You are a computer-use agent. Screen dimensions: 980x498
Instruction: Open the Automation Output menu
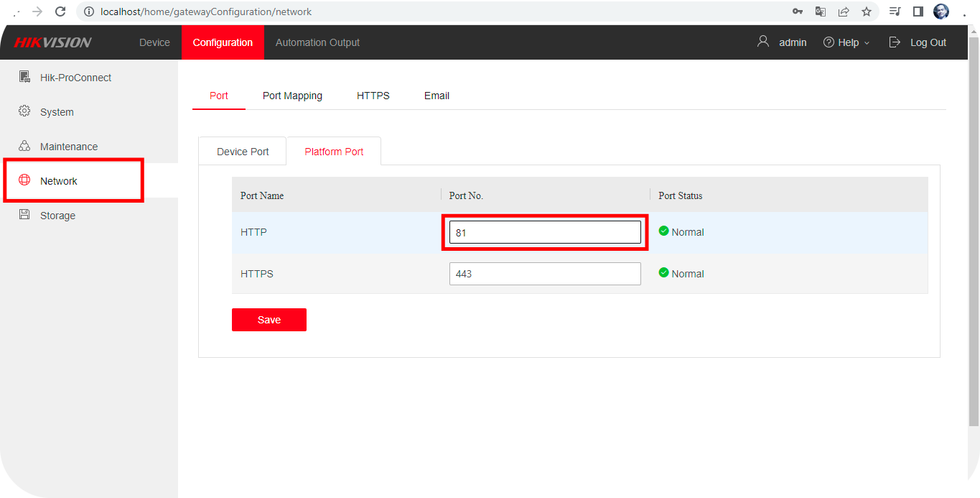click(x=317, y=42)
